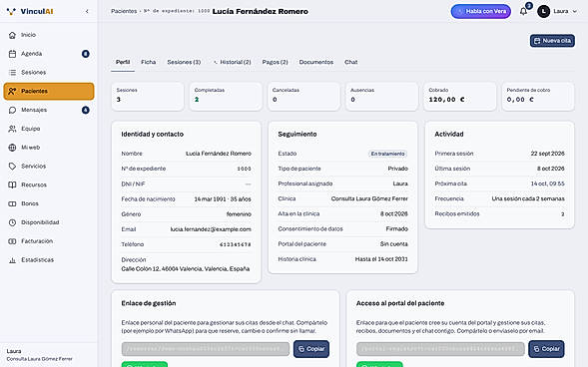Open the Sesiones menu label
The width and height of the screenshot is (588, 367).
[33, 72]
